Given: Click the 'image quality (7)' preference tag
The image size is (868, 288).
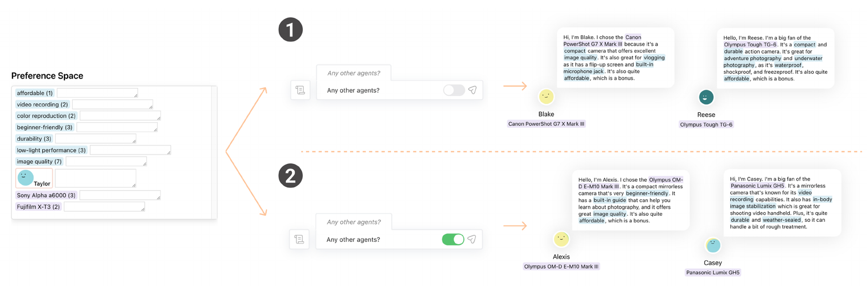Looking at the screenshot, I should point(39,162).
